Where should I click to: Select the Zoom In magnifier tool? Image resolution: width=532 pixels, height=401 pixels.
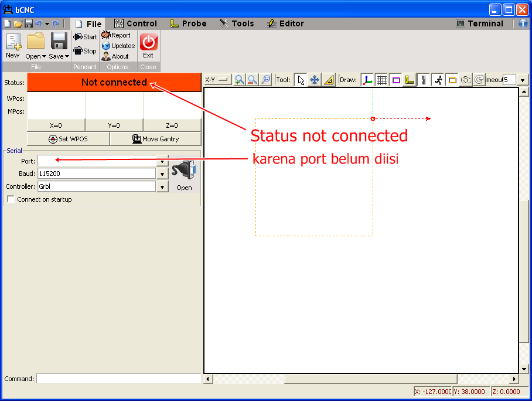[239, 80]
